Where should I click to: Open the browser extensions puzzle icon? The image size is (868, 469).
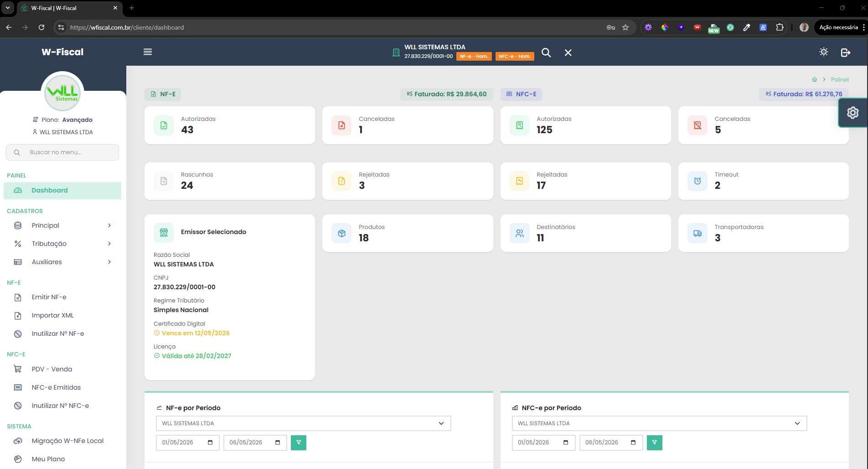[x=780, y=27]
